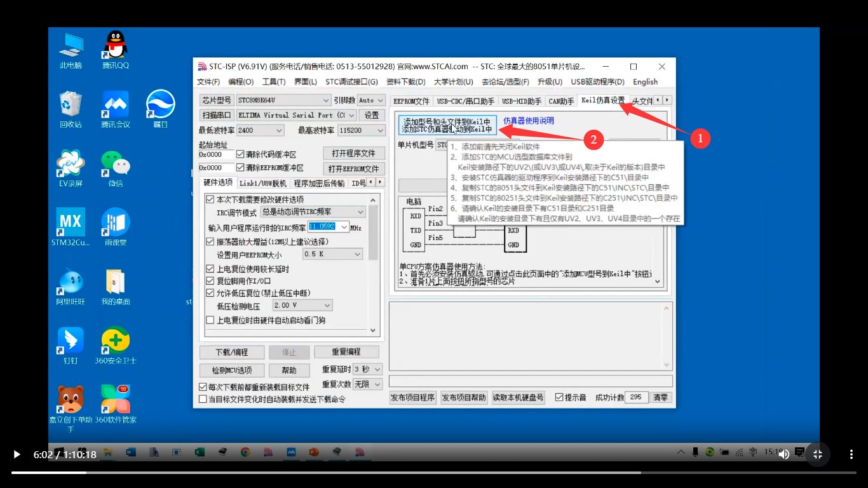Viewport: 868px width, 488px height.
Task: Play the paused video
Action: (x=17, y=454)
